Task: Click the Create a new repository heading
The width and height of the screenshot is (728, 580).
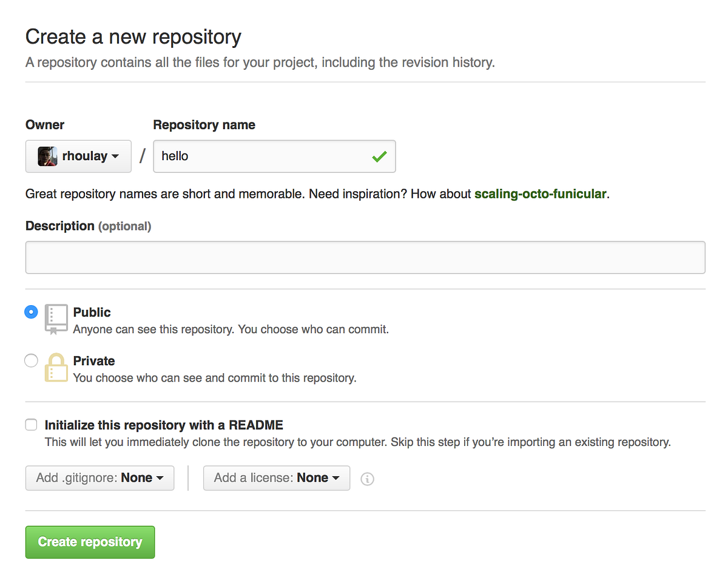Action: (x=132, y=36)
